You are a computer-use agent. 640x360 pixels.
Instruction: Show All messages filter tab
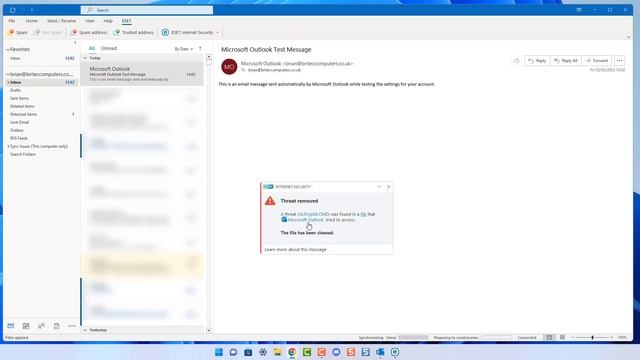pyautogui.click(x=92, y=48)
